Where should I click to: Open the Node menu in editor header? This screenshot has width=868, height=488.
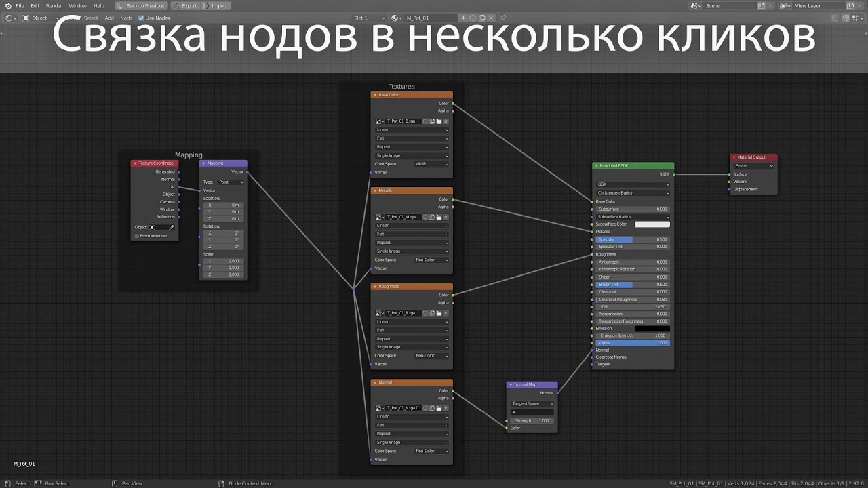126,18
